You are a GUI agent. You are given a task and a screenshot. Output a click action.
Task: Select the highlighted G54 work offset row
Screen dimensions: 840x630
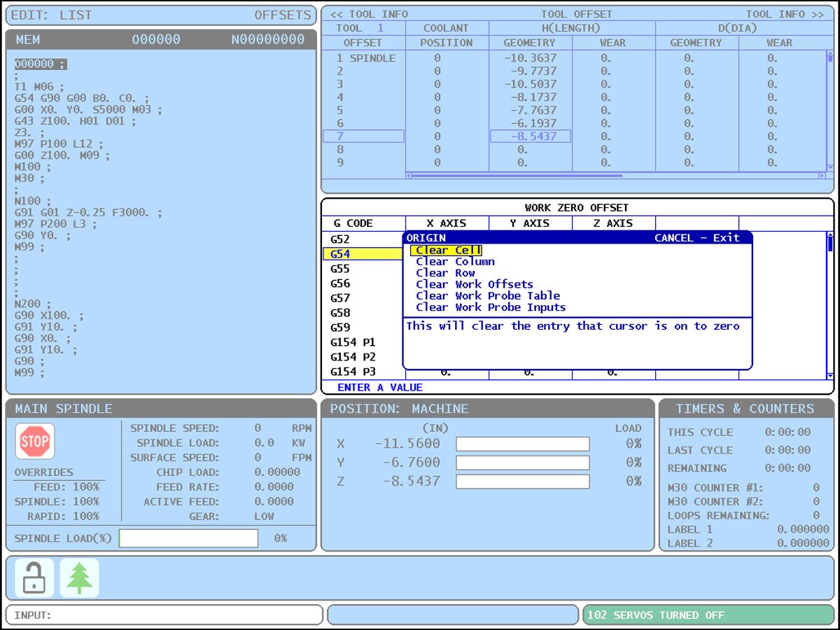[x=362, y=254]
